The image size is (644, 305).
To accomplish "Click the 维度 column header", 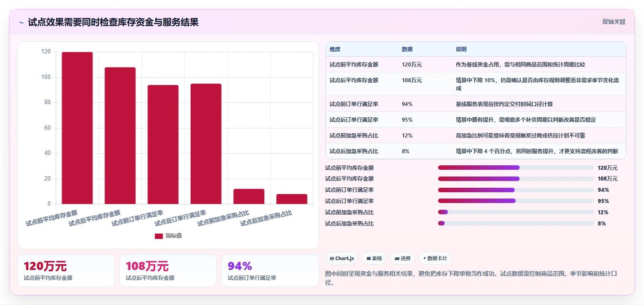I will [x=335, y=49].
